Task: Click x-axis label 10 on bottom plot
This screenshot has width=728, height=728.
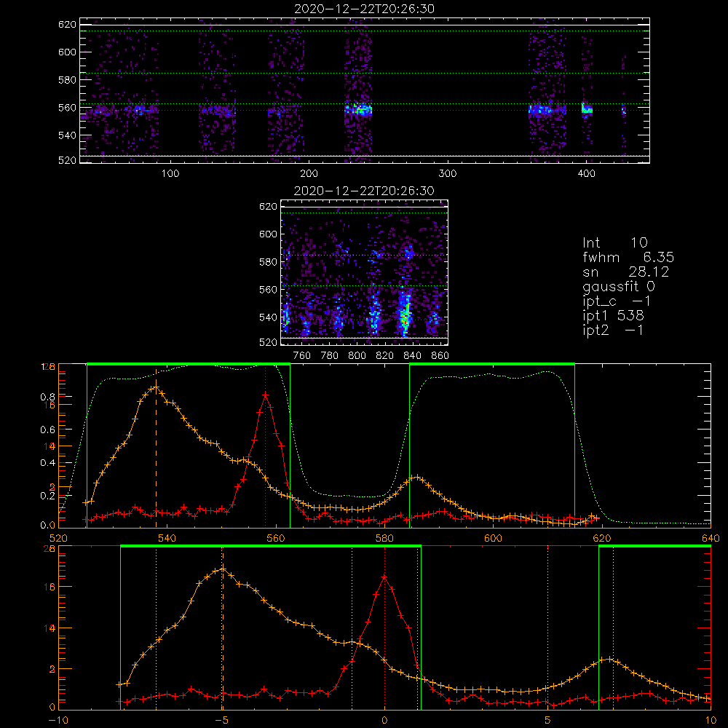Action: point(711,720)
